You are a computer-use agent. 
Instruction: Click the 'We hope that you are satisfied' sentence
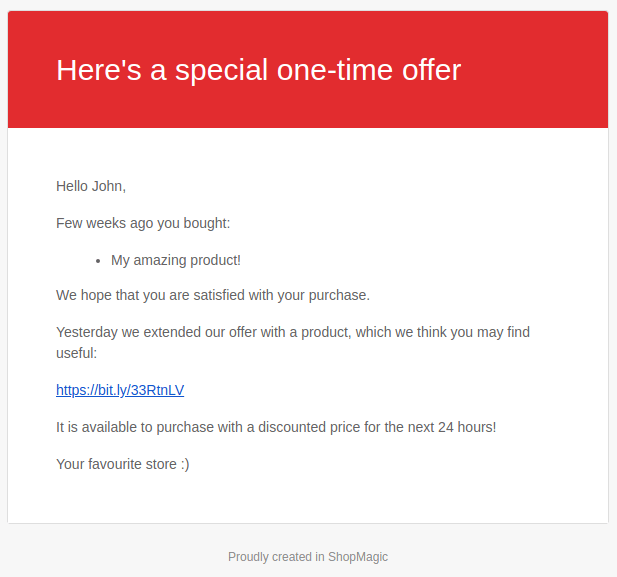[213, 295]
